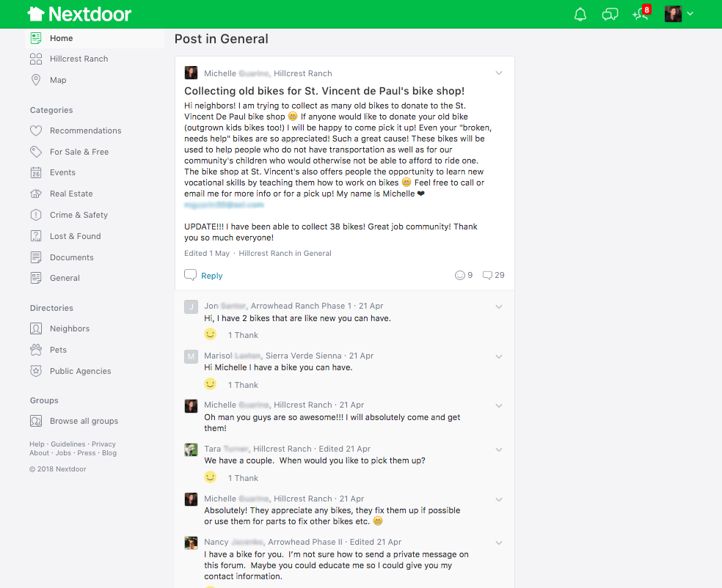Click Reply under the main post

tap(212, 276)
